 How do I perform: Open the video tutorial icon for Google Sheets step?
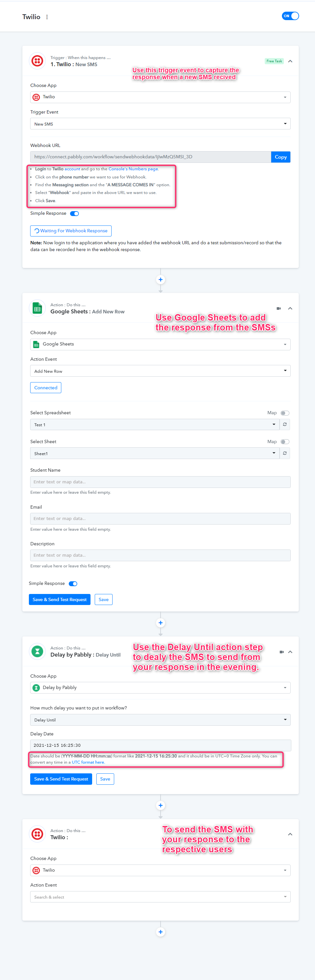click(278, 309)
